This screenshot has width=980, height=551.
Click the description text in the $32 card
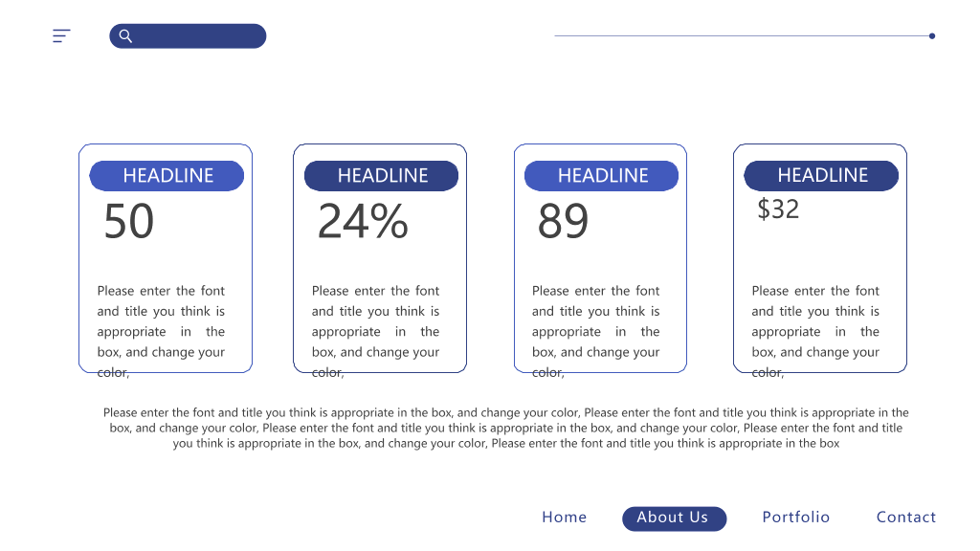815,331
